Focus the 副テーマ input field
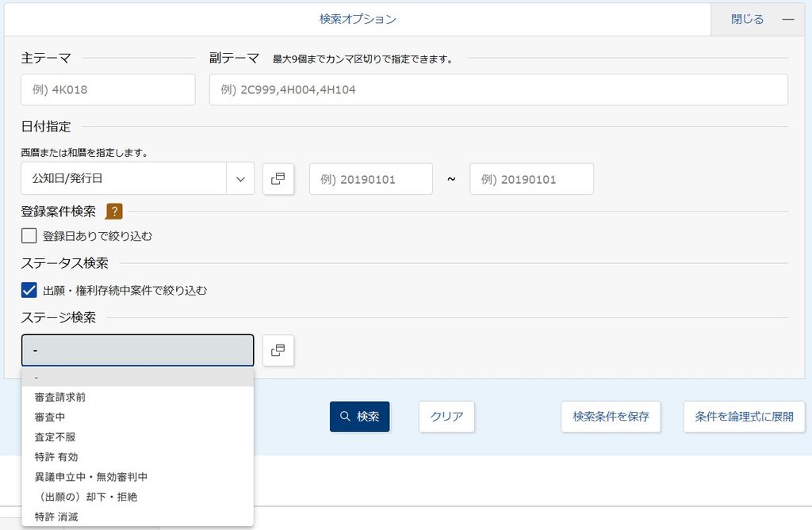 [x=499, y=90]
